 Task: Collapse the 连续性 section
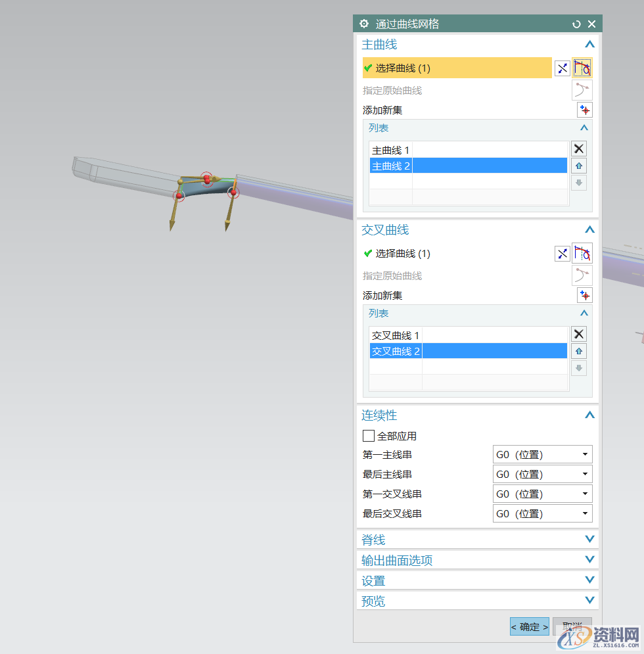point(589,415)
